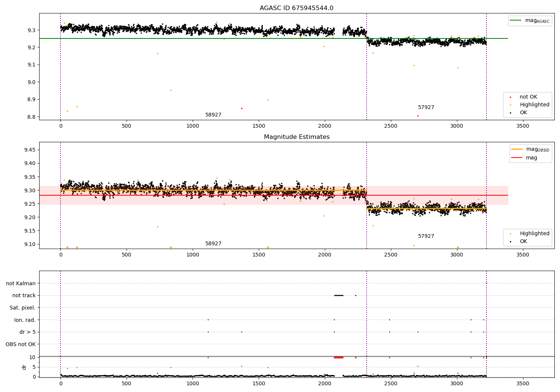
Task: Click 'OK' legend entry in Magnitude Estimates plot
Action: pos(519,242)
